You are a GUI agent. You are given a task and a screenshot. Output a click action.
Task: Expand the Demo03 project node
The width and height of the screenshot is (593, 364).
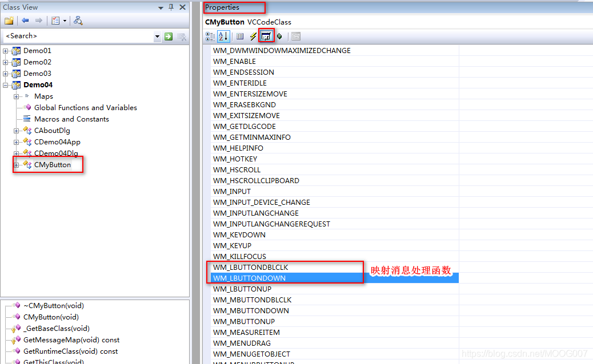[x=6, y=74]
